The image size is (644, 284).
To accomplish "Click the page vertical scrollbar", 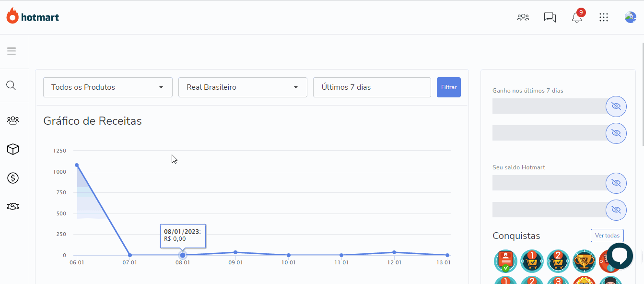I will (x=642, y=94).
